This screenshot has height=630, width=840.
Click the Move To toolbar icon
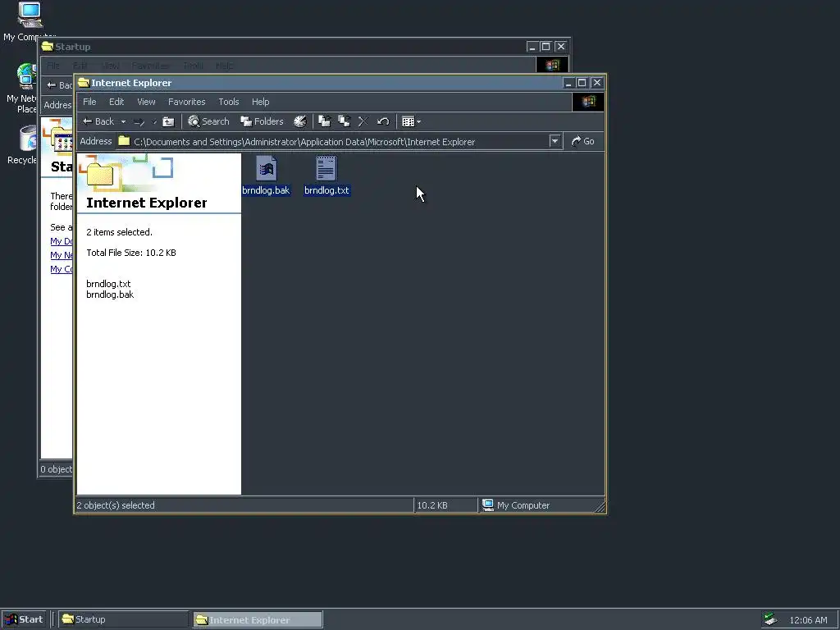325,121
